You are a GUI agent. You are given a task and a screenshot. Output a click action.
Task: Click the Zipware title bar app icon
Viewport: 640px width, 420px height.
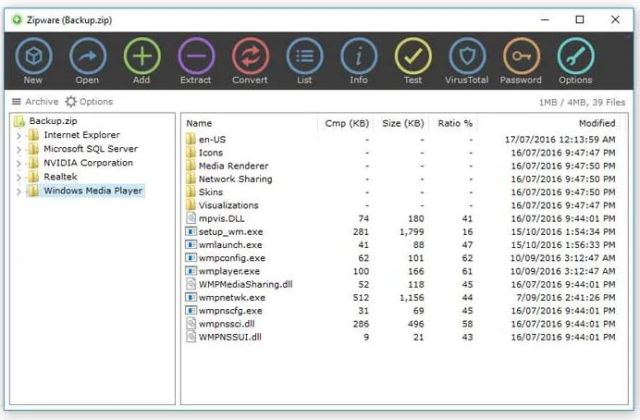(17, 20)
